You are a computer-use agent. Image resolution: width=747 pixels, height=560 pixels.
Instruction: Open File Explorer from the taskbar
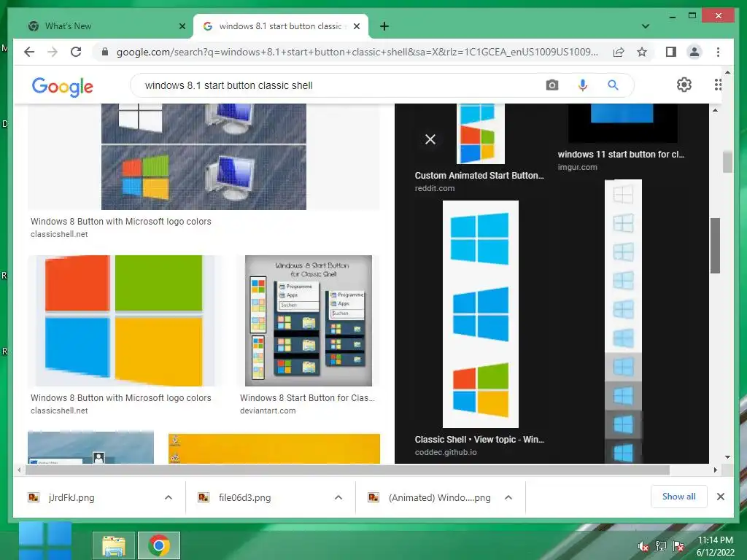tap(113, 545)
